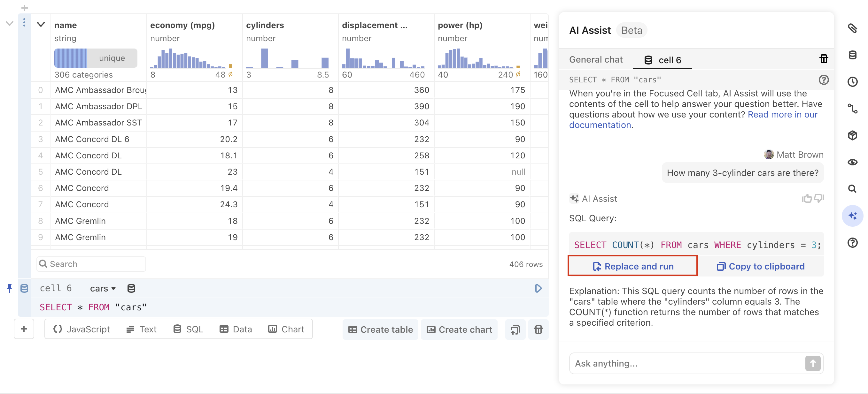
Task: Switch to the General chat tab
Action: 596,59
